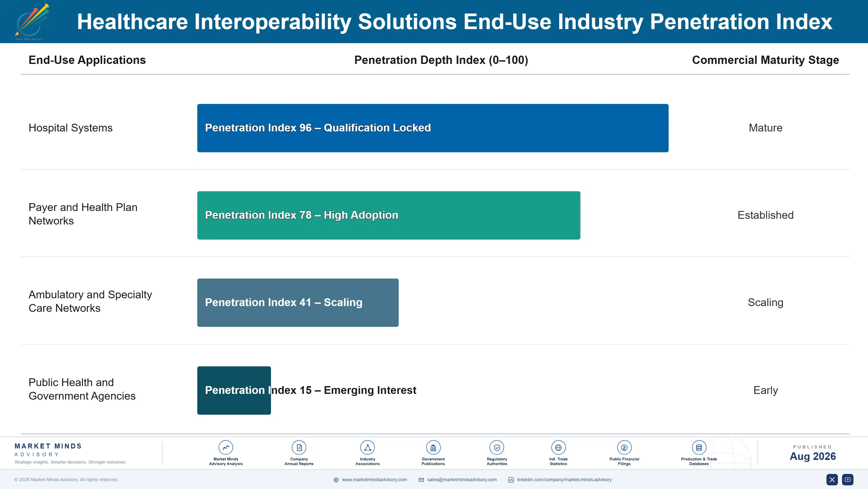Click Penetration Depth Index (0–100) header
Viewport: 868px width, 489px height.
point(441,60)
